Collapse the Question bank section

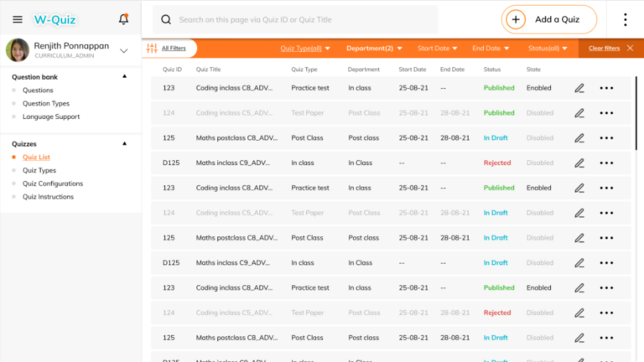(124, 76)
